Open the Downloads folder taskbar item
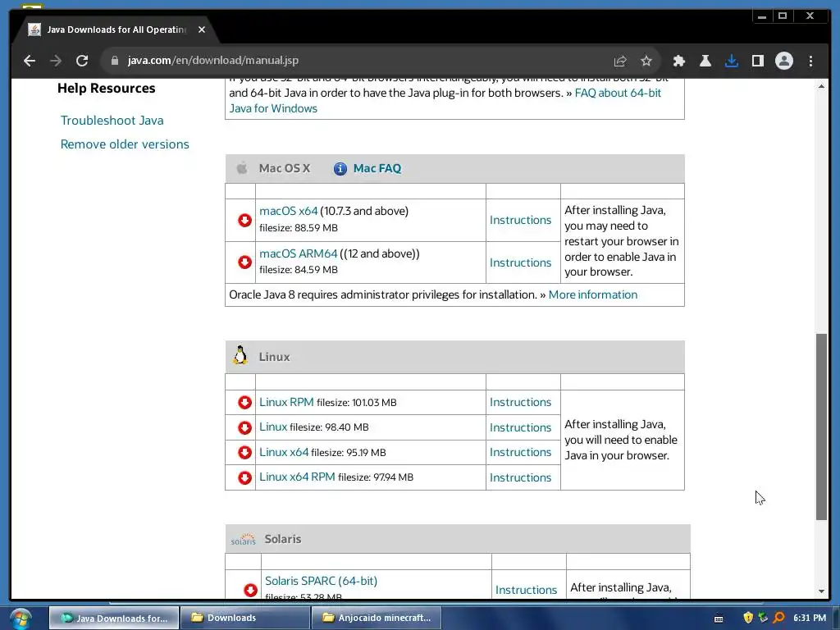 [244, 618]
